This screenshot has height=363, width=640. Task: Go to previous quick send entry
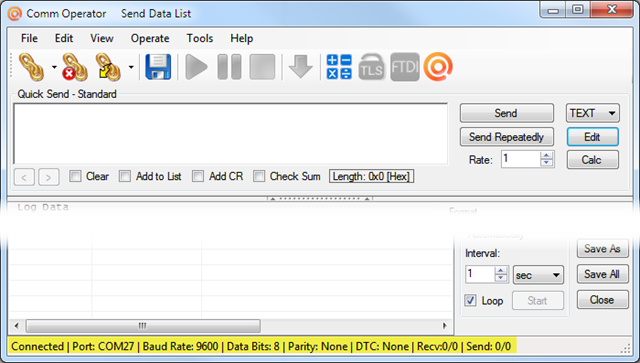click(x=24, y=177)
